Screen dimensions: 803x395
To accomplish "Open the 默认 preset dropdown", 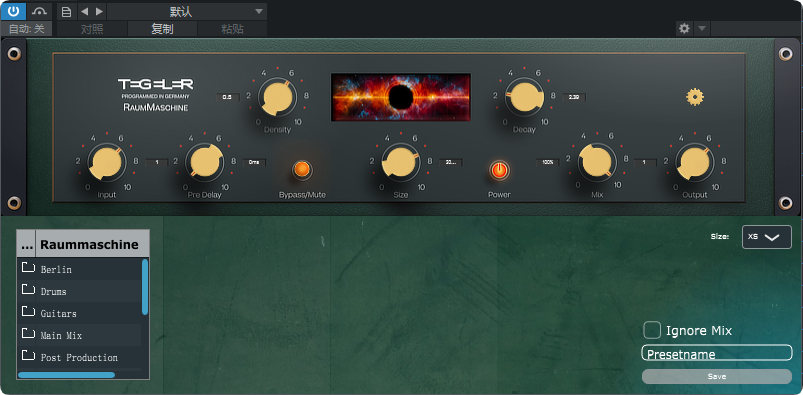I will [x=187, y=11].
